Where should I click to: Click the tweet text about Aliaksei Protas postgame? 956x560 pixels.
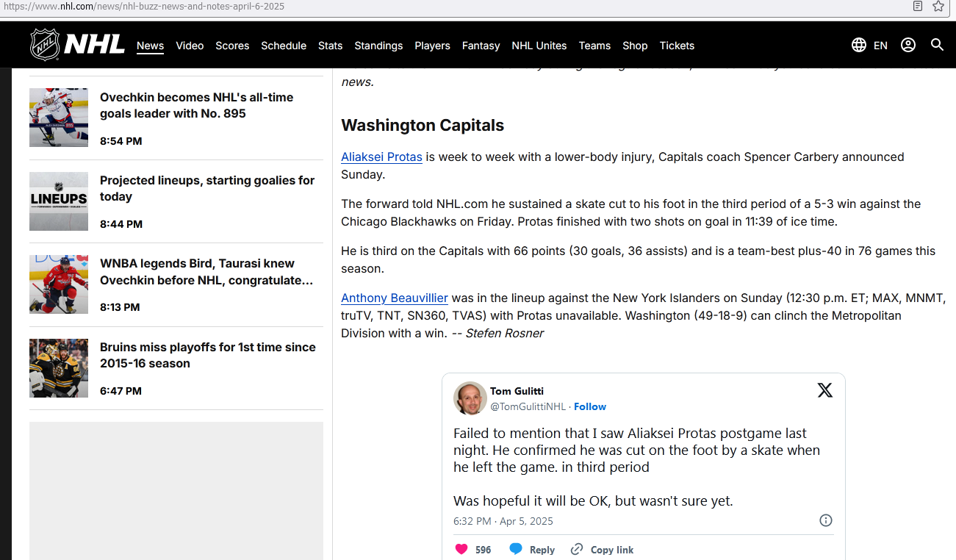pos(636,467)
